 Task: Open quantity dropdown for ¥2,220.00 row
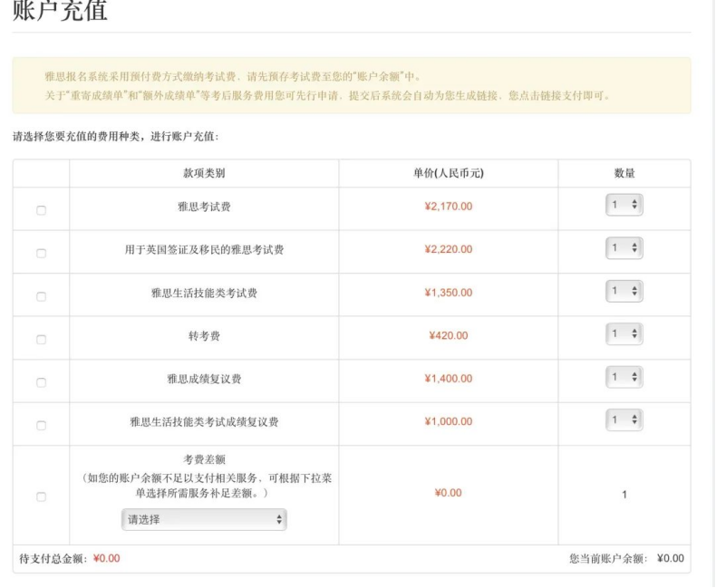(624, 248)
